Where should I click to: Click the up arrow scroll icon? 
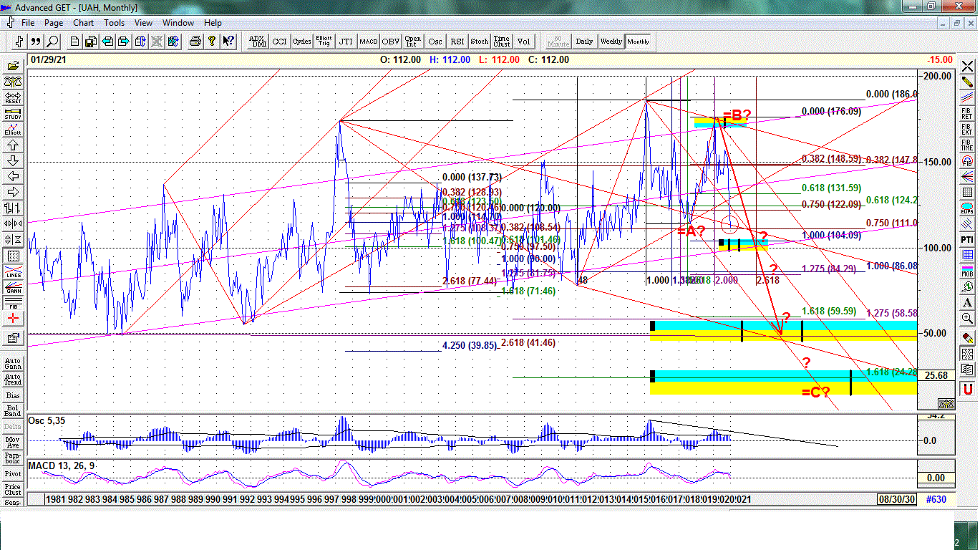(13, 145)
